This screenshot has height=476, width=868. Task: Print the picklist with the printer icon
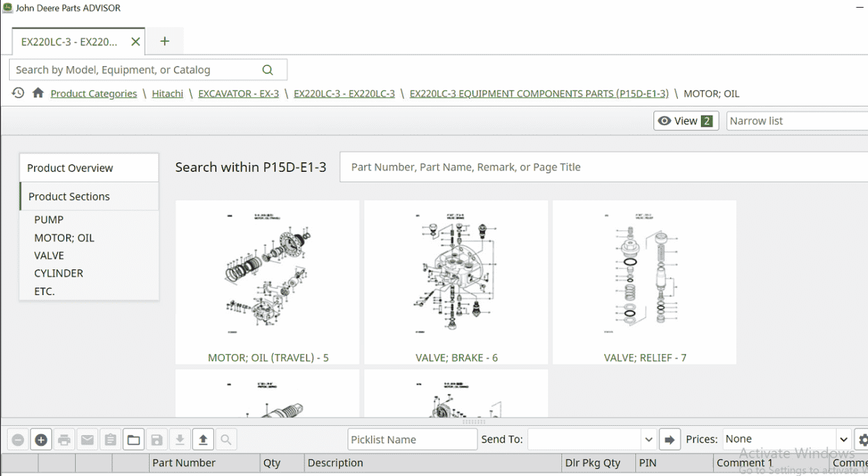tap(64, 440)
